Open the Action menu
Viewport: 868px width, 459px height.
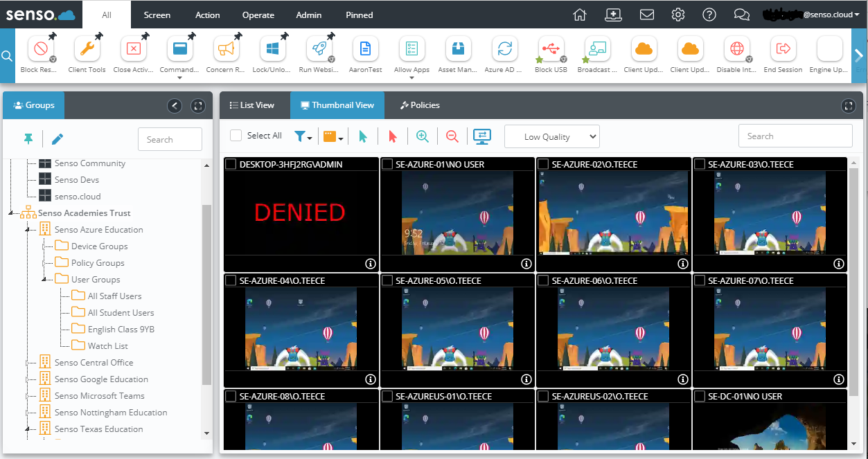(x=207, y=15)
